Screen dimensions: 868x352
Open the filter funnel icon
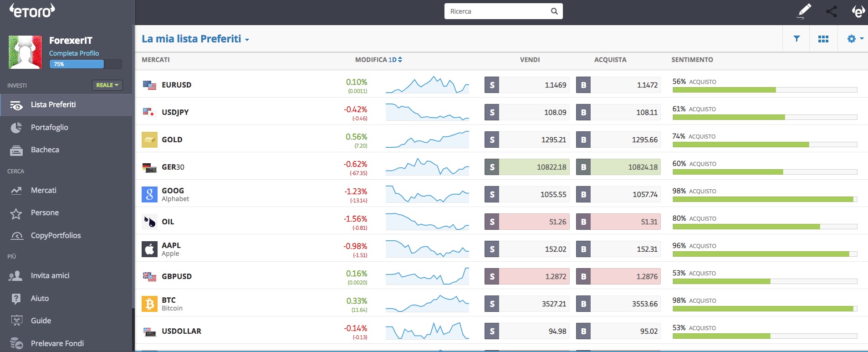pos(797,39)
